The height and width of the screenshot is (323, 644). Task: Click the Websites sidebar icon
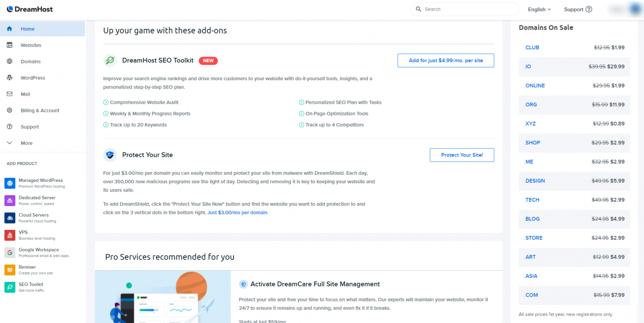point(9,45)
